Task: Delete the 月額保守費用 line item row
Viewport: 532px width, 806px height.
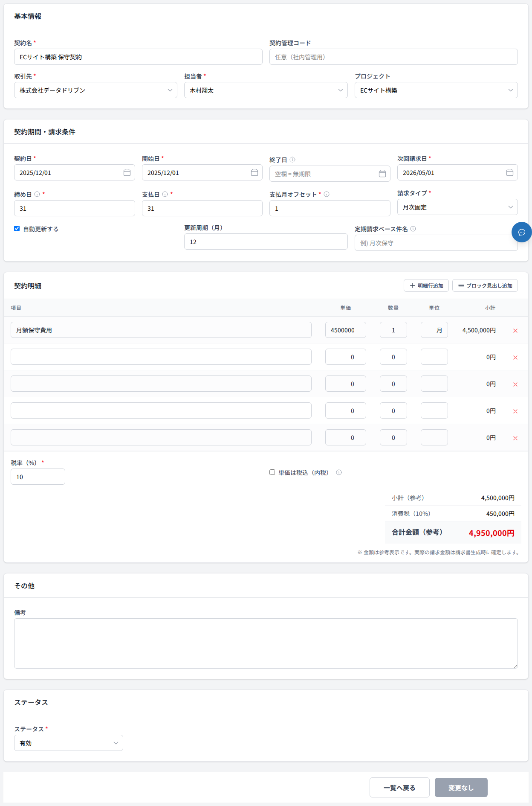Action: 515,330
